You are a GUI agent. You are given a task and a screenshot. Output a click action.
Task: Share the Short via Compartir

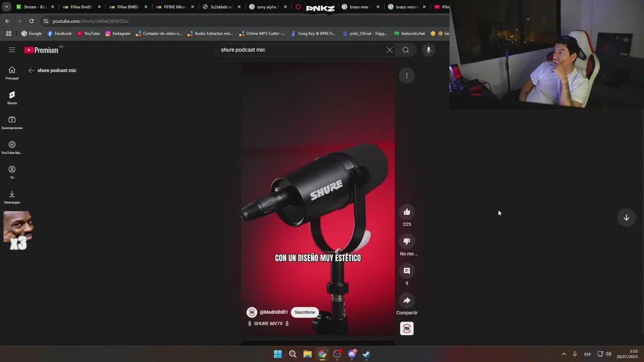[x=407, y=301]
